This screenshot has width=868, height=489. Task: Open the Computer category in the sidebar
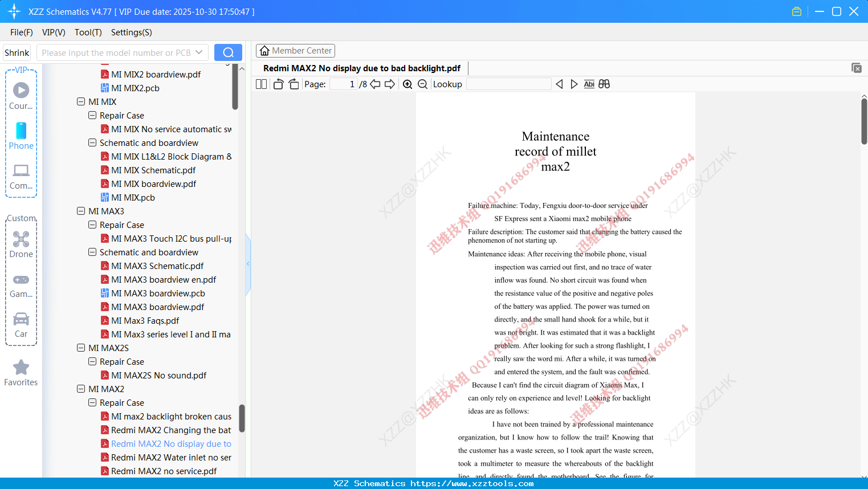coord(21,176)
